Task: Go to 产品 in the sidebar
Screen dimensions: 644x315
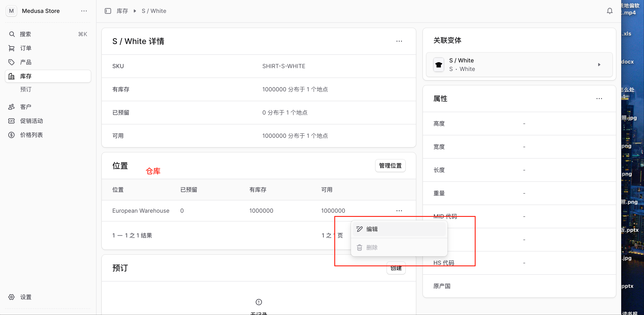Action: pos(48,62)
